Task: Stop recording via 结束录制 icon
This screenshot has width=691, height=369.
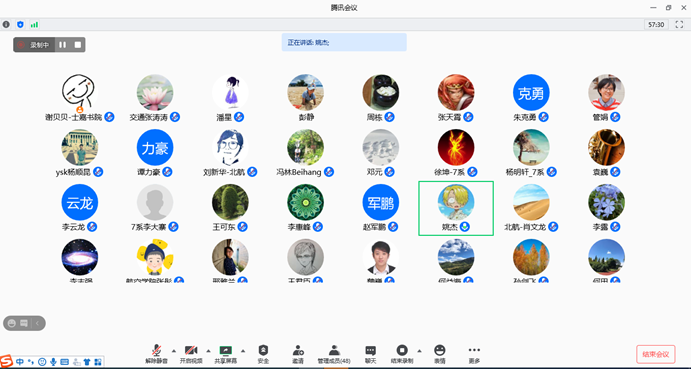Action: tap(401, 354)
